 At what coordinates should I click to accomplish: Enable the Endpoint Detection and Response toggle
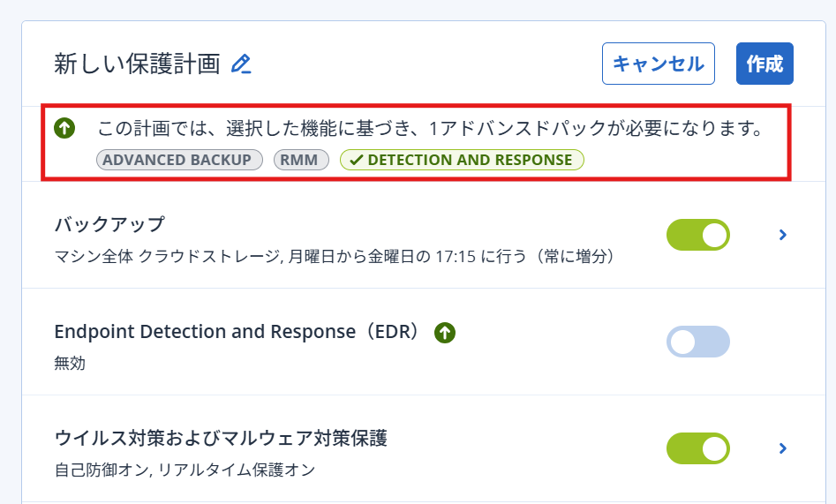697,342
